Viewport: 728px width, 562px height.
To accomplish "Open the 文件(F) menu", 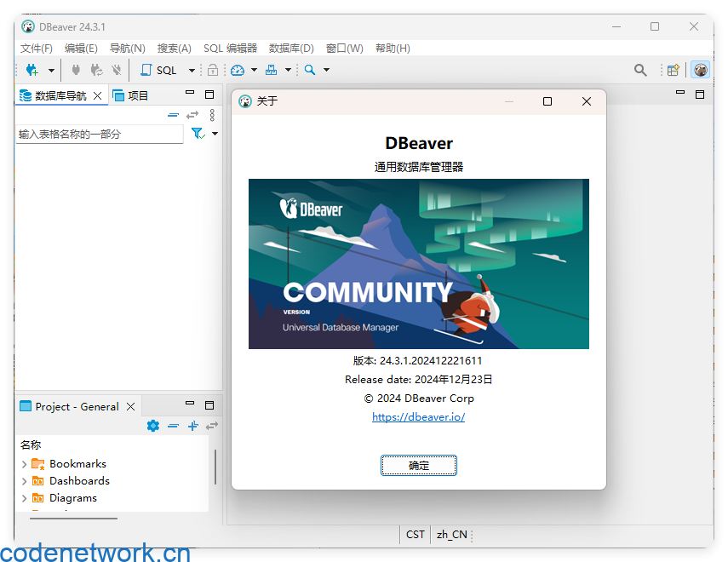I will [37, 49].
